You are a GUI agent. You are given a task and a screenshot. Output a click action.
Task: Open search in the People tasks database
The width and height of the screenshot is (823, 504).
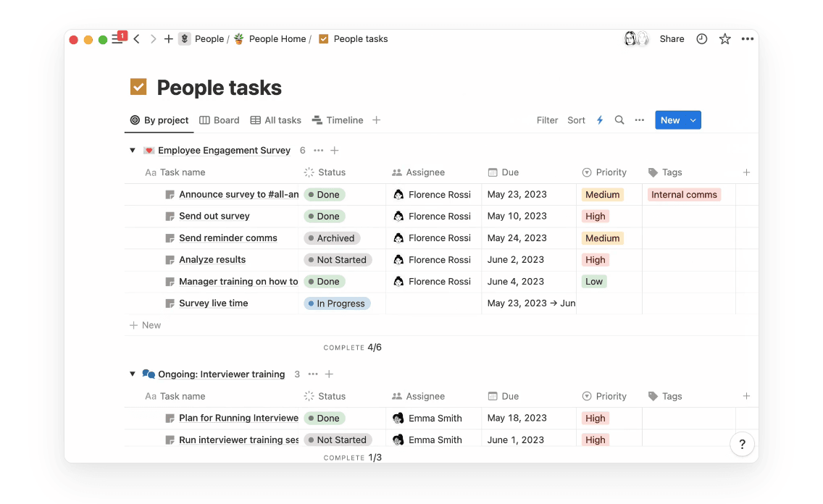pyautogui.click(x=619, y=120)
